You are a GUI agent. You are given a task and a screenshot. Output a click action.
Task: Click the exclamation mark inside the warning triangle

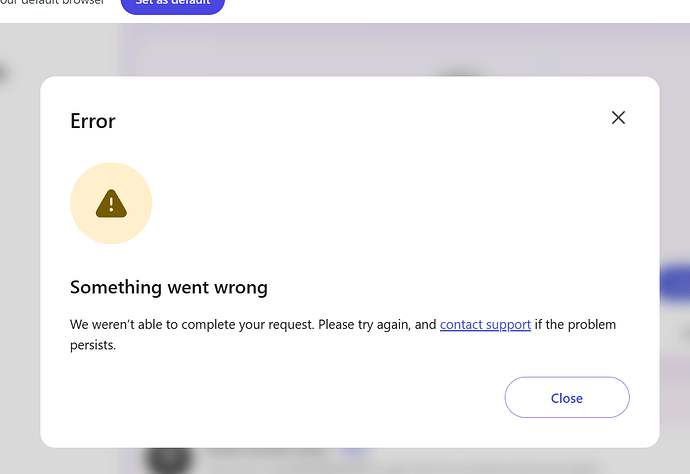tap(111, 205)
